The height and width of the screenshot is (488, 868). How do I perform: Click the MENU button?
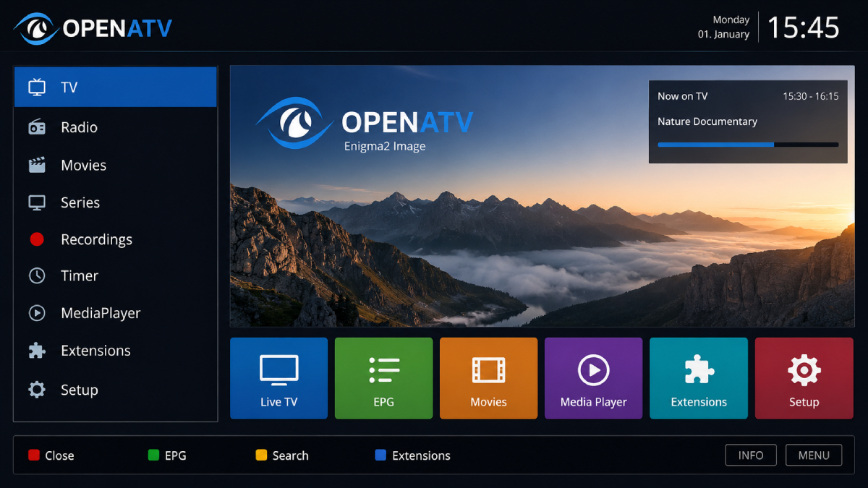(x=814, y=455)
